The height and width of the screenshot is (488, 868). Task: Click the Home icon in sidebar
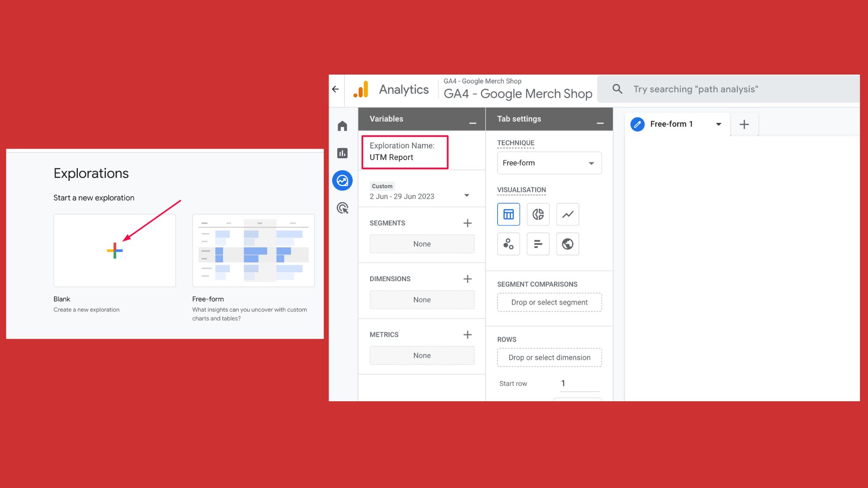(342, 126)
